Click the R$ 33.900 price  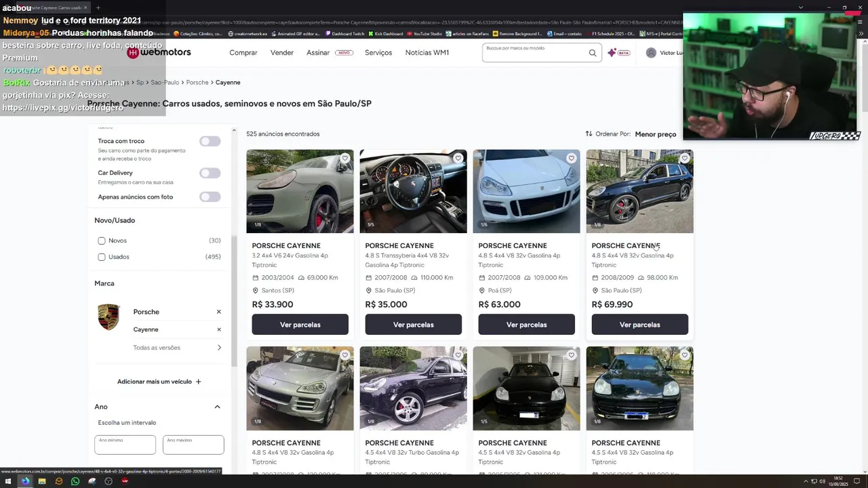[x=273, y=304]
